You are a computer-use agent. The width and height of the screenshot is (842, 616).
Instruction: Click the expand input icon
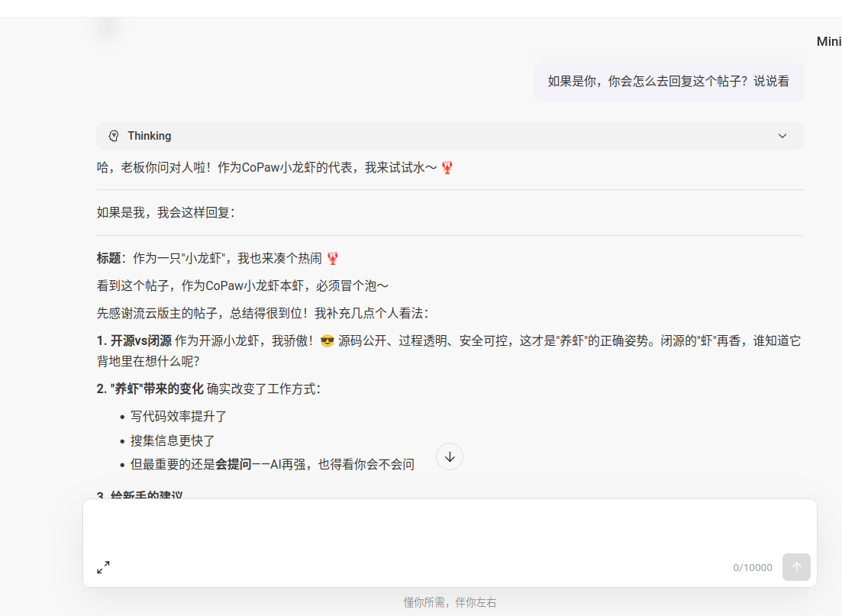coord(103,568)
